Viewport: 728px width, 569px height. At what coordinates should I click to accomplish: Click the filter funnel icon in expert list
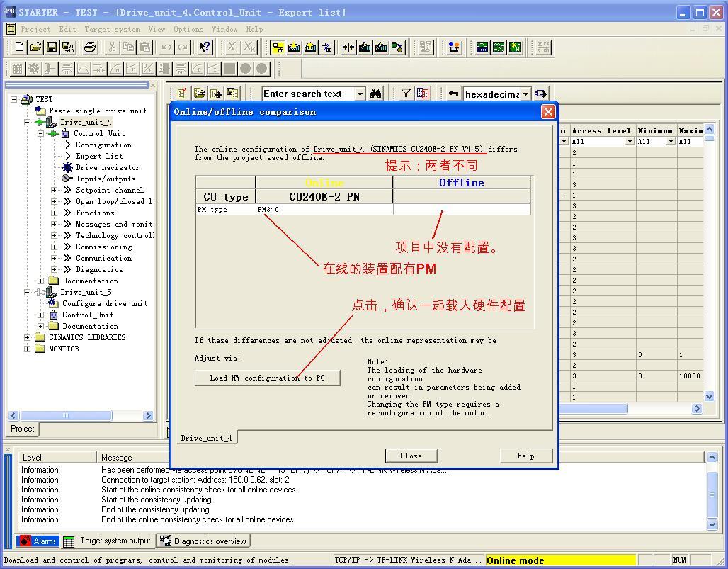point(406,94)
